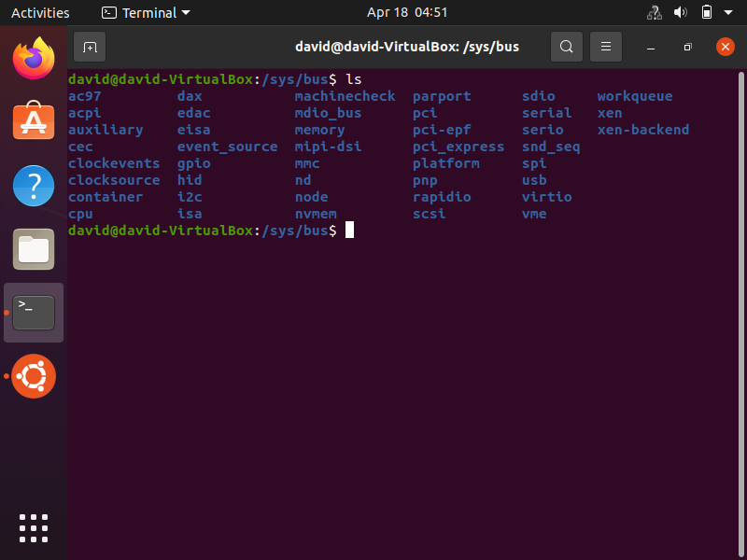Click the terminal search icon
This screenshot has width=747, height=560.
point(566,47)
